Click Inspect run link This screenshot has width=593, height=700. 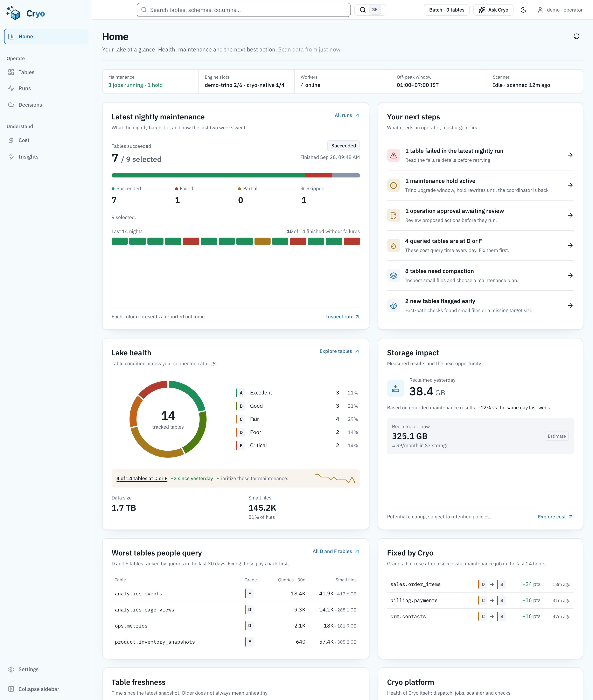tap(343, 317)
